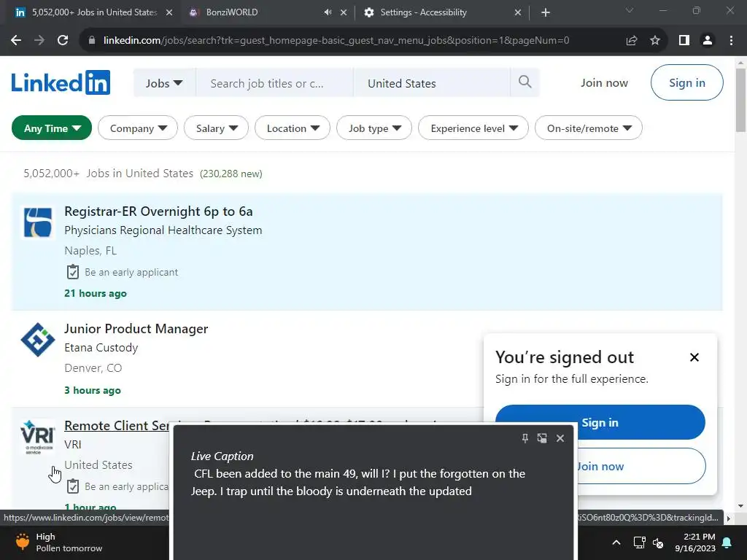Click the Live Caption back-to-tab icon
Image resolution: width=747 pixels, height=560 pixels.
pyautogui.click(x=542, y=438)
